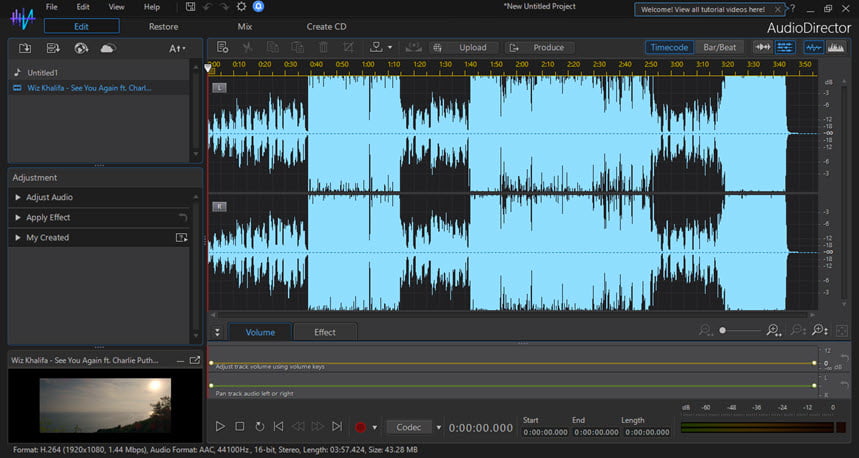The width and height of the screenshot is (859, 458).
Task: Click the add marker list icon
Action: [x=222, y=47]
